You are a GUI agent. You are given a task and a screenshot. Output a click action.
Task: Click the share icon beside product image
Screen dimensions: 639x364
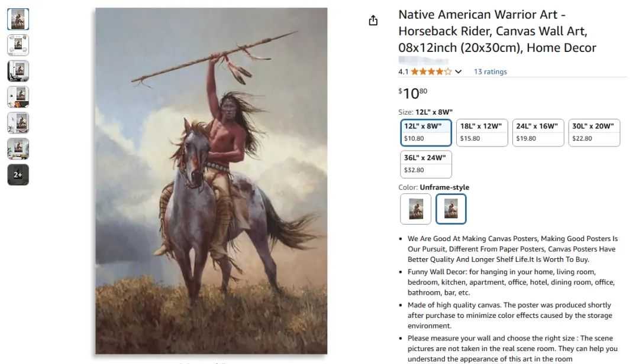tap(373, 20)
